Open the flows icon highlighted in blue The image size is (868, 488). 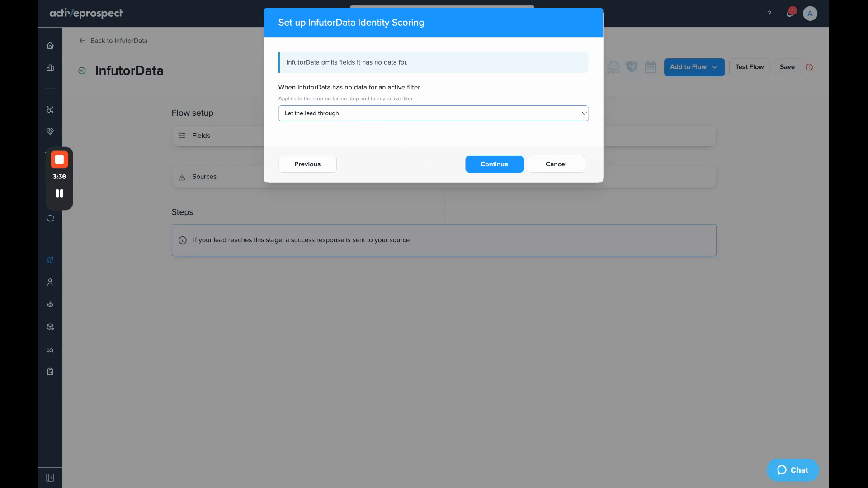coord(50,260)
